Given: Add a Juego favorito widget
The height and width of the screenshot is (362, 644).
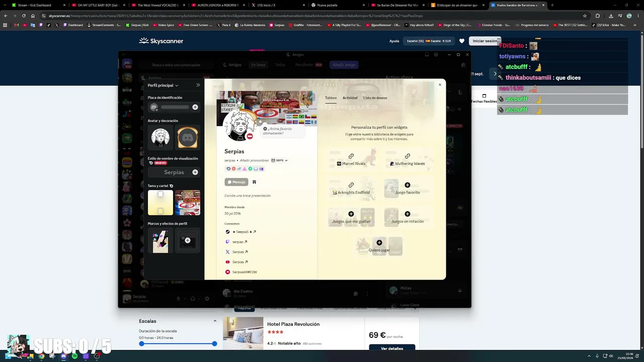Looking at the screenshot, I should [408, 188].
